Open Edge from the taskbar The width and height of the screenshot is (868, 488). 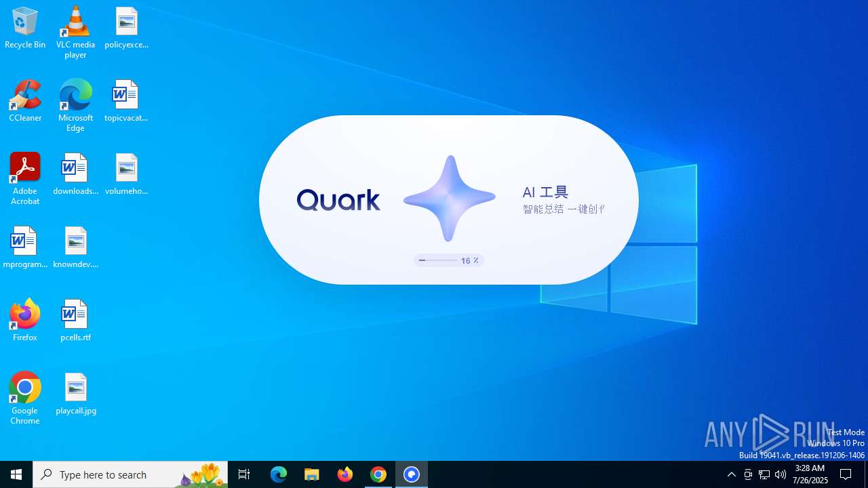(279, 474)
